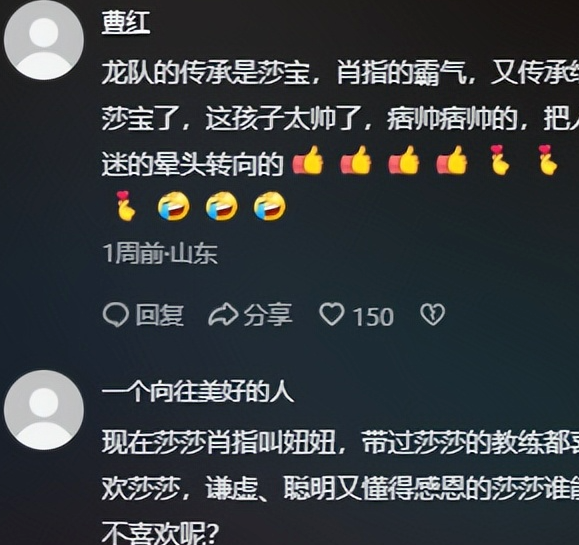Click the finger-heart emoji before the laughing faces
This screenshot has height=545, width=579.
pos(126,206)
